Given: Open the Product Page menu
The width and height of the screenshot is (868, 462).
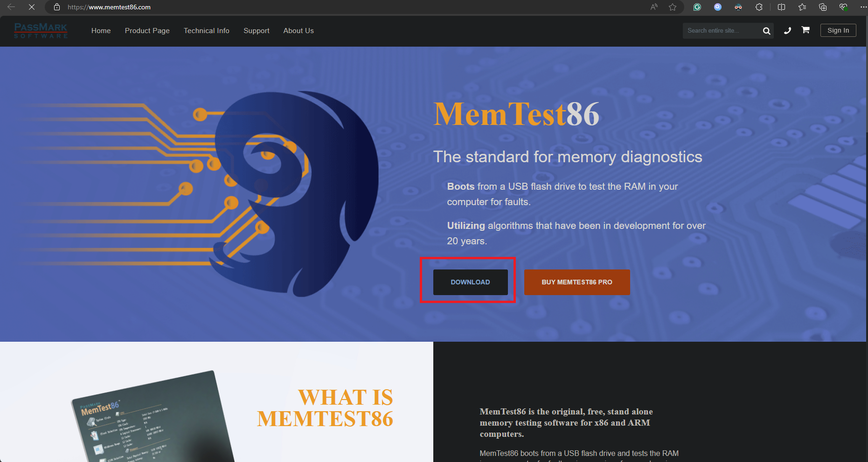Looking at the screenshot, I should tap(147, 31).
